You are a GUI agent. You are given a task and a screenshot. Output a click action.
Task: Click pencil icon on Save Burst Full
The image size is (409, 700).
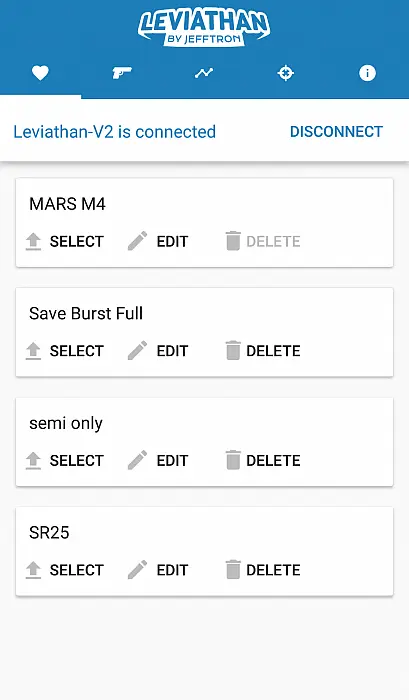click(x=138, y=350)
